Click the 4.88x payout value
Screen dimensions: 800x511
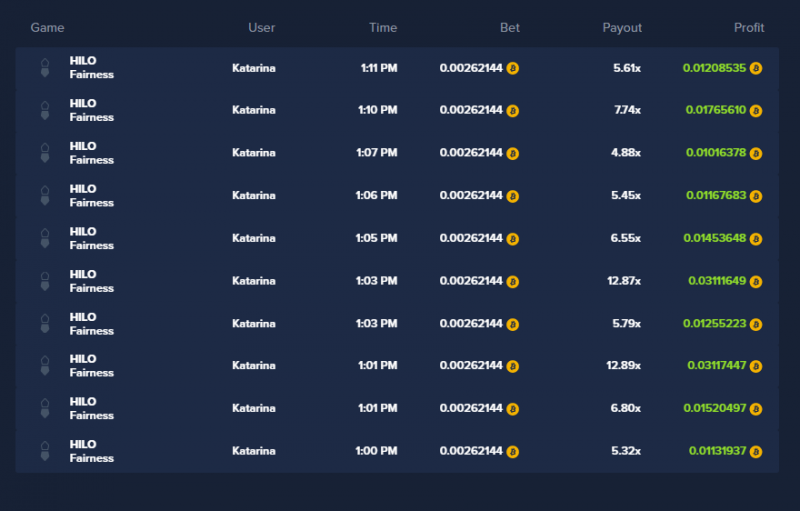(626, 153)
